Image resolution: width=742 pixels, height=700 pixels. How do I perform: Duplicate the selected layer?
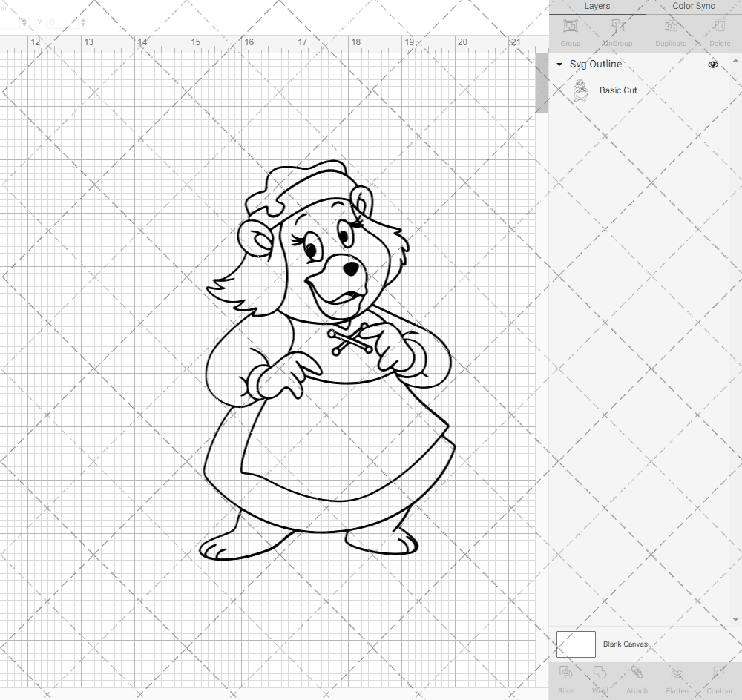click(x=670, y=31)
